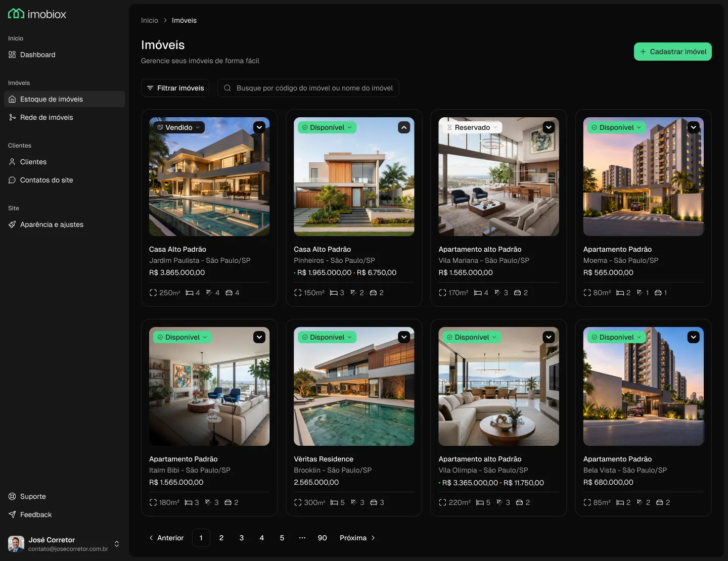Screen dimensions: 728x561
Task: Change status of Pinheiros house card
Action: pyautogui.click(x=327, y=127)
